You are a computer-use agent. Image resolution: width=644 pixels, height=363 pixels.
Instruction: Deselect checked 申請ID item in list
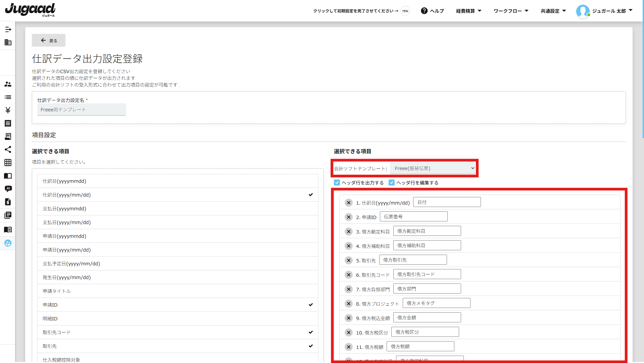click(178, 305)
